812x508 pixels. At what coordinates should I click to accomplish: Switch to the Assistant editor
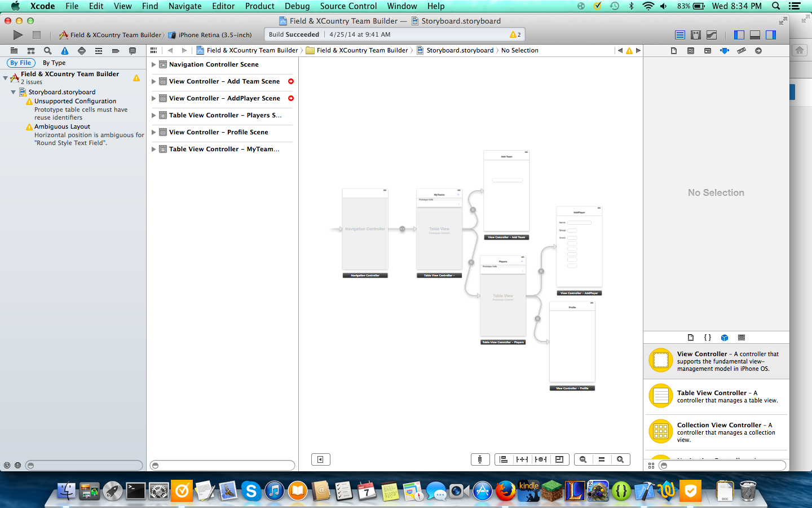[x=696, y=35]
